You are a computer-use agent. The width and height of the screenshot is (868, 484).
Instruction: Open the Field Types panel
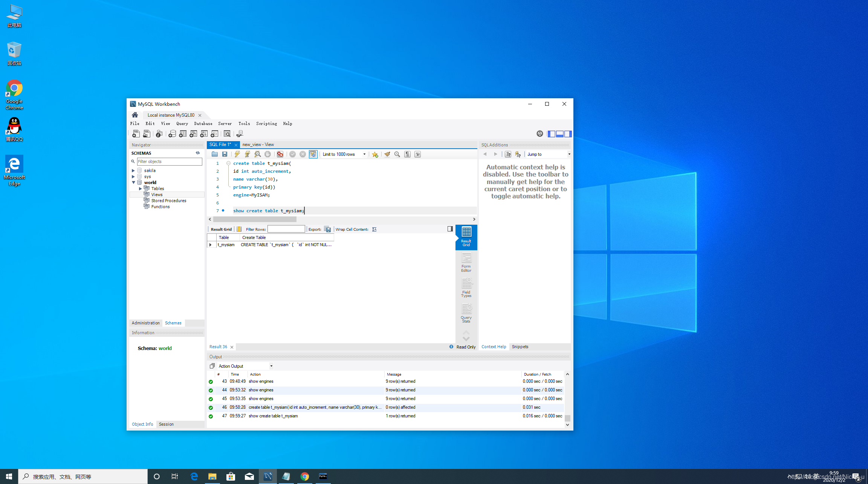tap(466, 288)
